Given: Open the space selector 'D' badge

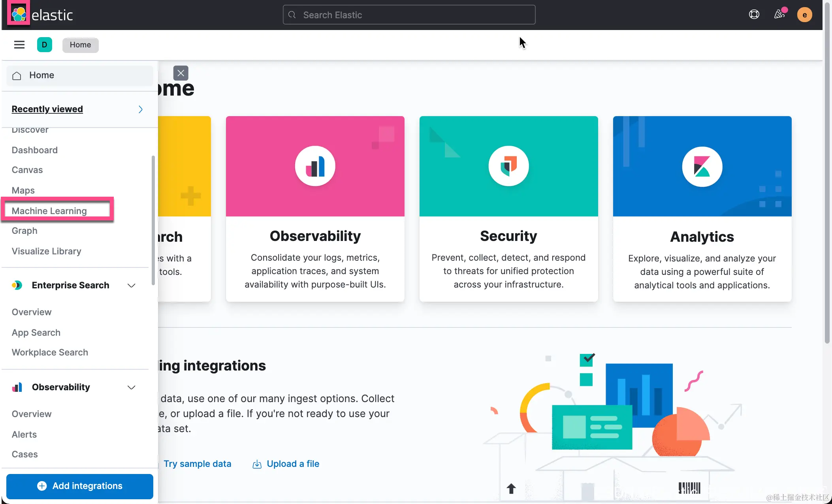Looking at the screenshot, I should pyautogui.click(x=44, y=45).
